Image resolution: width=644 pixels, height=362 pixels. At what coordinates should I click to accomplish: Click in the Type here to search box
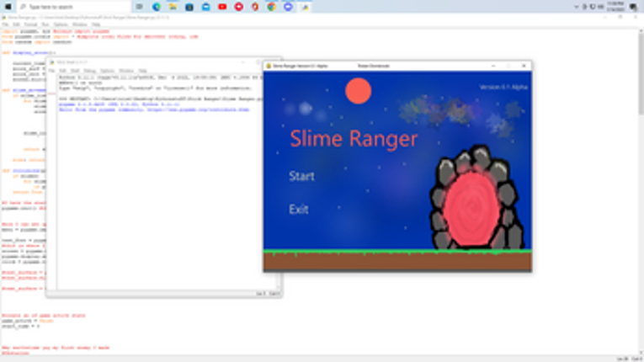pos(67,6)
